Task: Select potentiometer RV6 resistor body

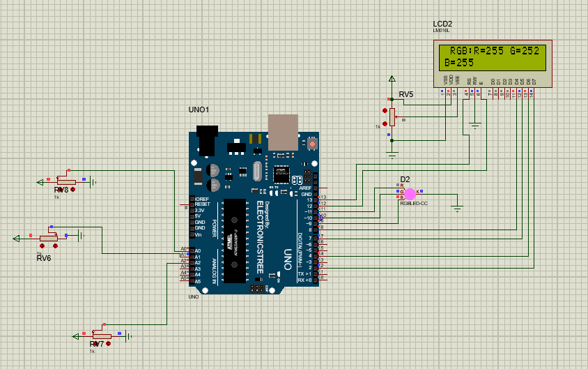Action: click(48, 238)
